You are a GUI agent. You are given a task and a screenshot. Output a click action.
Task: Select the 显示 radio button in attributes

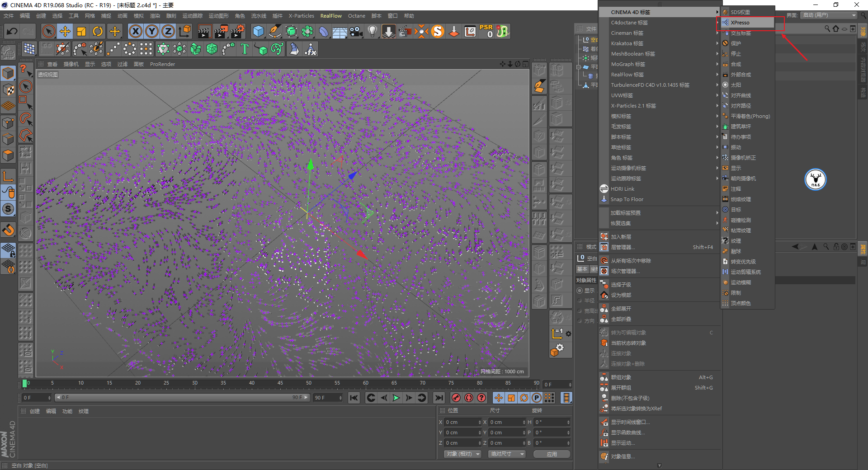pos(580,291)
